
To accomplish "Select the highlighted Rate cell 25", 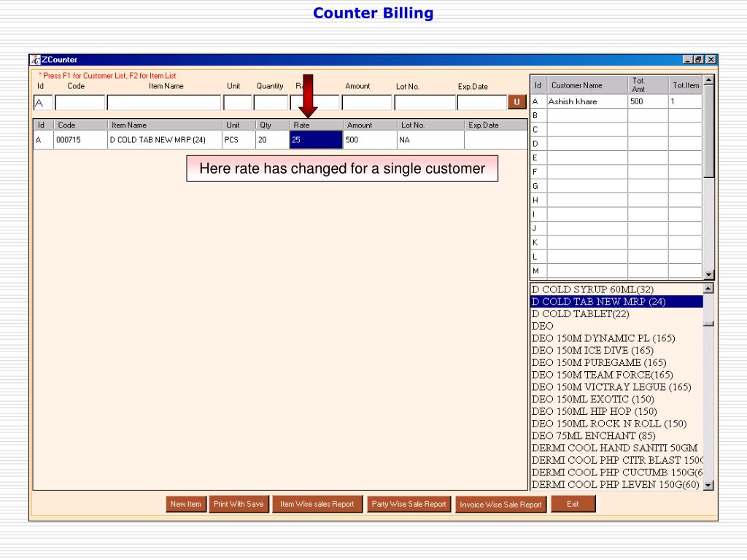I will point(316,140).
